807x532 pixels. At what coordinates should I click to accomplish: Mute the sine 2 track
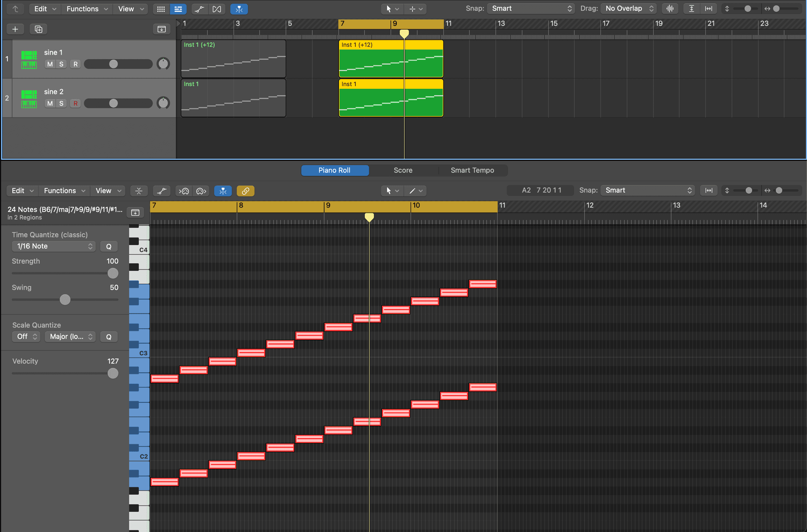(50, 104)
